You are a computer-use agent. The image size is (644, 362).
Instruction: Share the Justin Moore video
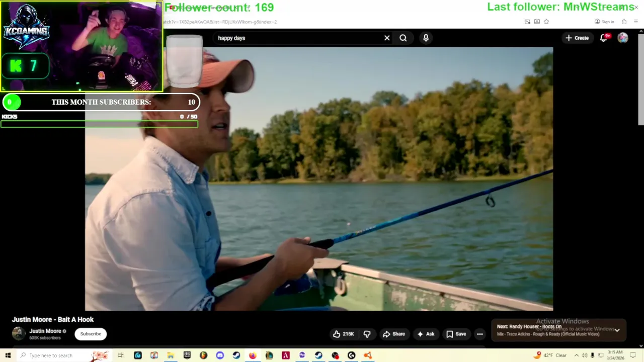[x=393, y=334]
